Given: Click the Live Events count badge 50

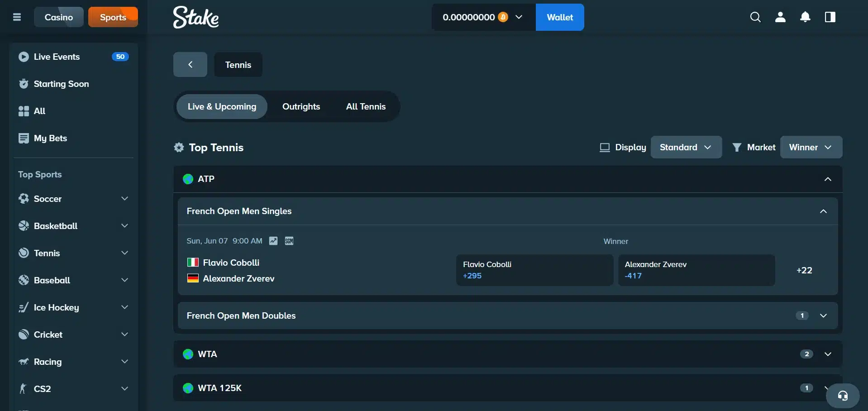Looking at the screenshot, I should point(120,57).
